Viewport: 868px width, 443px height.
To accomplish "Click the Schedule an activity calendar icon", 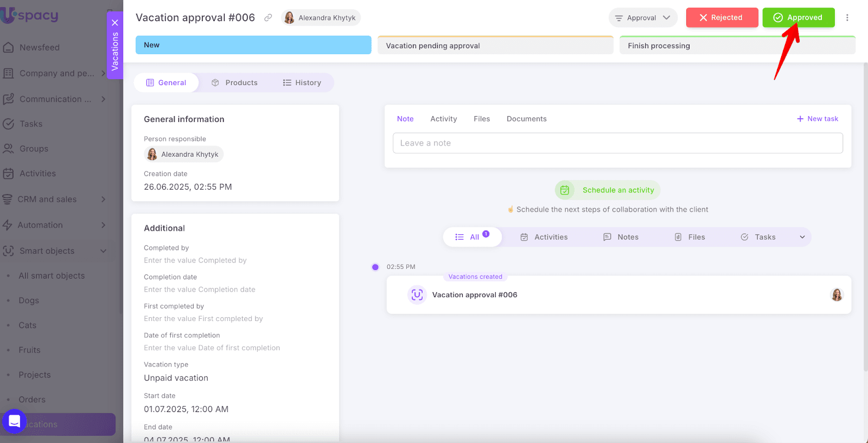I will click(x=565, y=190).
